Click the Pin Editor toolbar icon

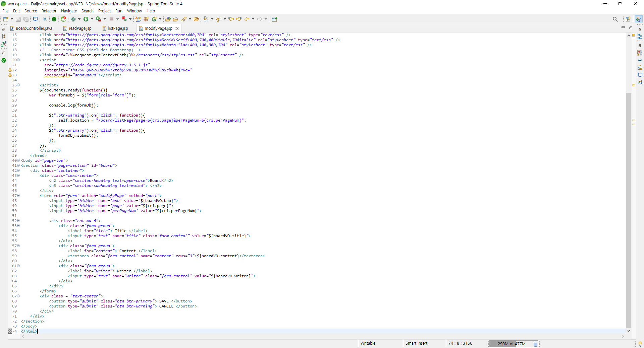pyautogui.click(x=274, y=19)
